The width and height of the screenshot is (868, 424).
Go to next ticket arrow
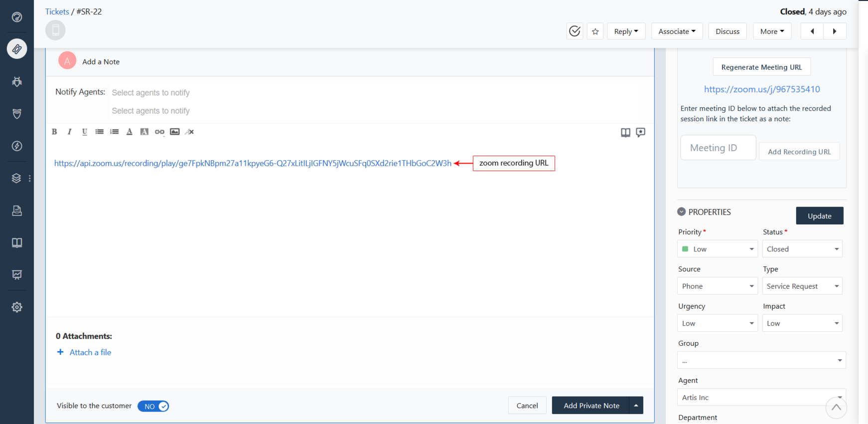pyautogui.click(x=835, y=31)
